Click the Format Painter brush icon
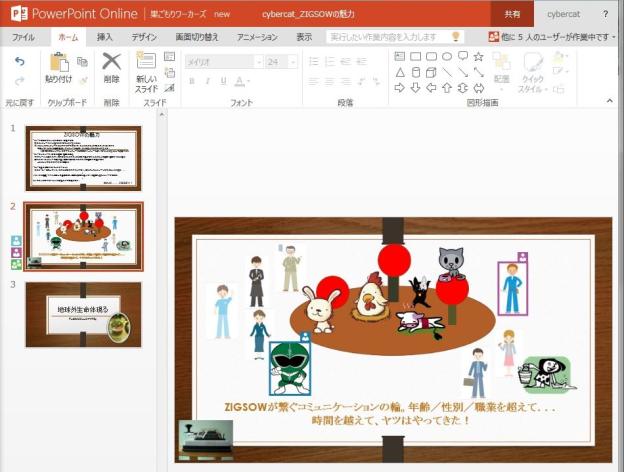This screenshot has width=624, height=472. point(83,81)
